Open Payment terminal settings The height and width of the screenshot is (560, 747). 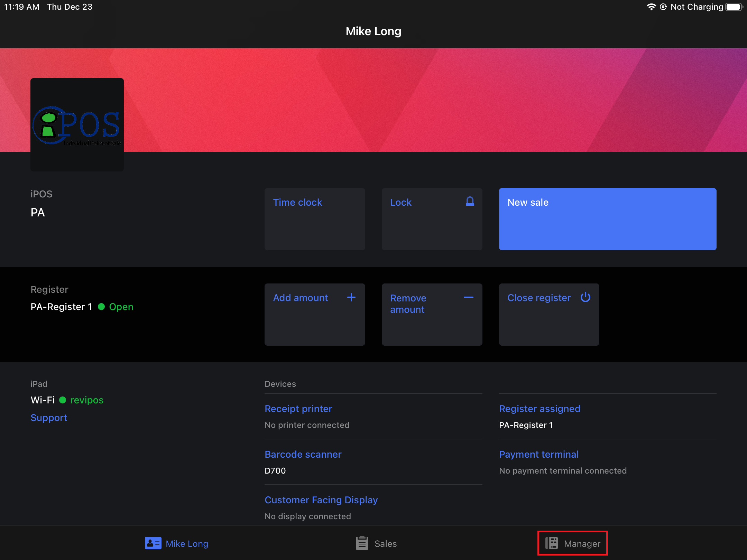pos(539,454)
